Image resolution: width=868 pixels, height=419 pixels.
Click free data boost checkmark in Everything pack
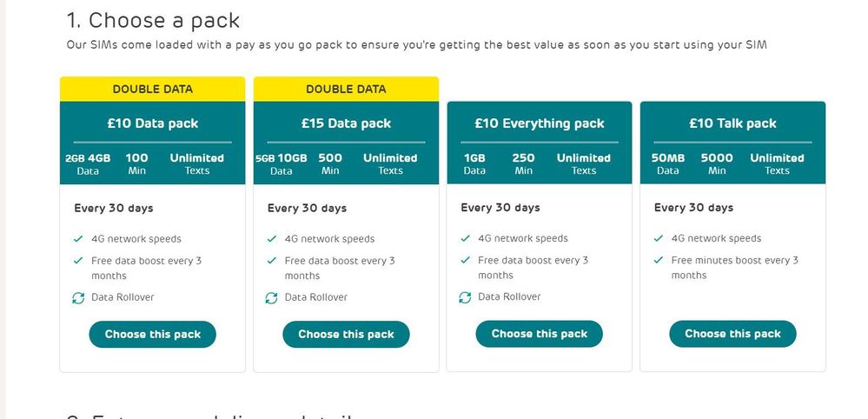click(x=465, y=260)
